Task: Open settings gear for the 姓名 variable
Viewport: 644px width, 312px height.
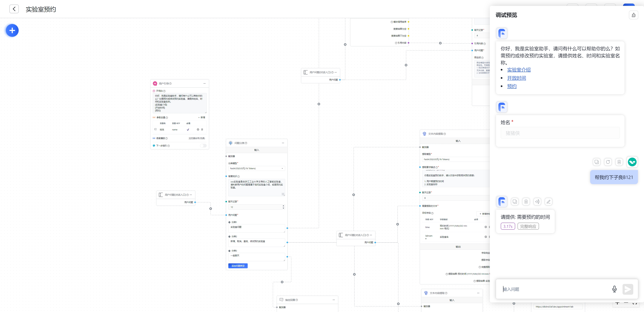Action: [x=198, y=130]
